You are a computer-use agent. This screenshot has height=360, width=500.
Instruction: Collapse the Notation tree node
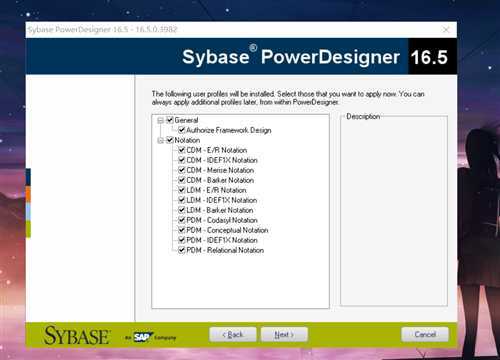pyautogui.click(x=160, y=140)
